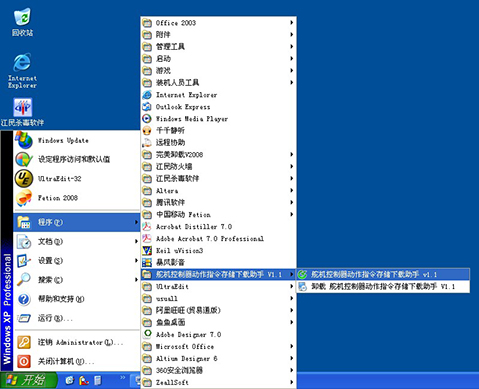Expand the Altera submenu arrow
Image resolution: width=479 pixels, height=389 pixels.
[292, 190]
